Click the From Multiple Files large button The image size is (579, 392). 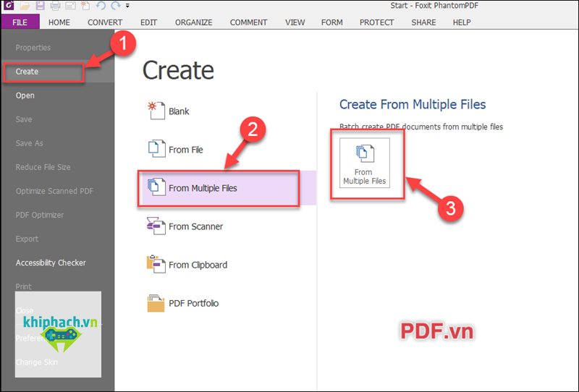coord(365,163)
